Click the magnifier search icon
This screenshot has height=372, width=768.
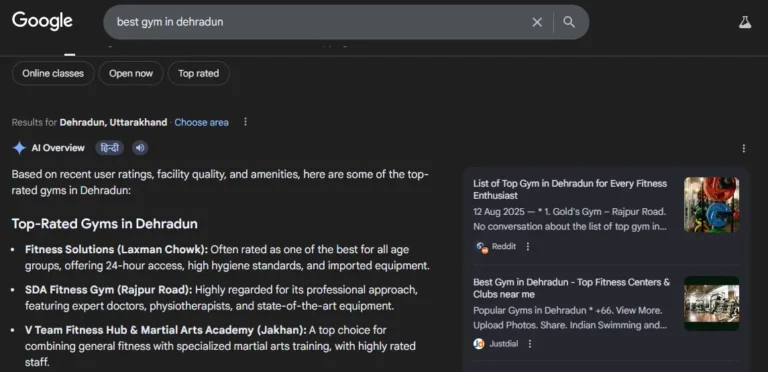coord(569,22)
